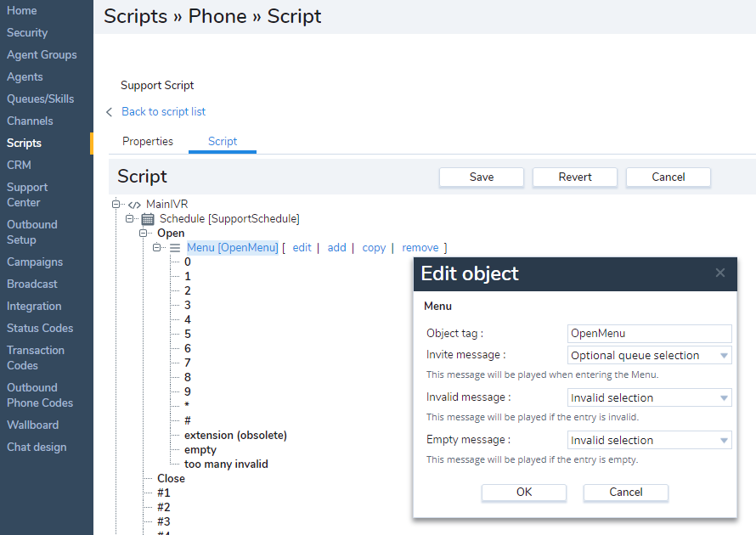Select too many invalid tree item

click(x=226, y=465)
